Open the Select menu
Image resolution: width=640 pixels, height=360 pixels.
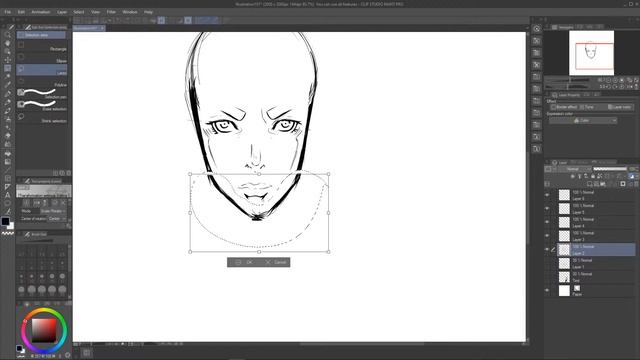point(79,12)
